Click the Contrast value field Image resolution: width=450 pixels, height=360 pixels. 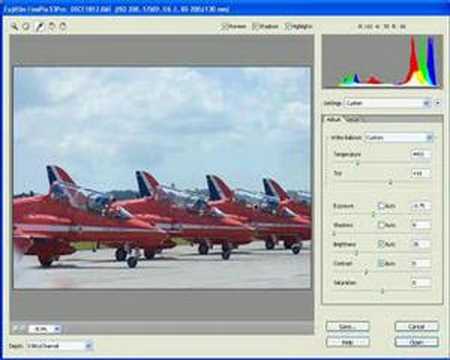click(x=420, y=263)
